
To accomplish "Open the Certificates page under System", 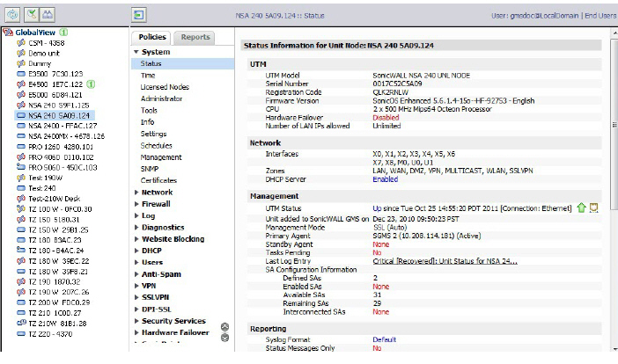I will 158,180.
